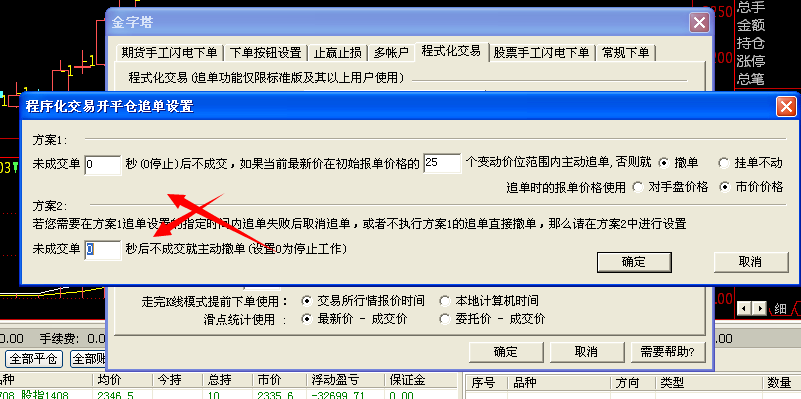Close the 金字塔 settings window

(x=699, y=22)
